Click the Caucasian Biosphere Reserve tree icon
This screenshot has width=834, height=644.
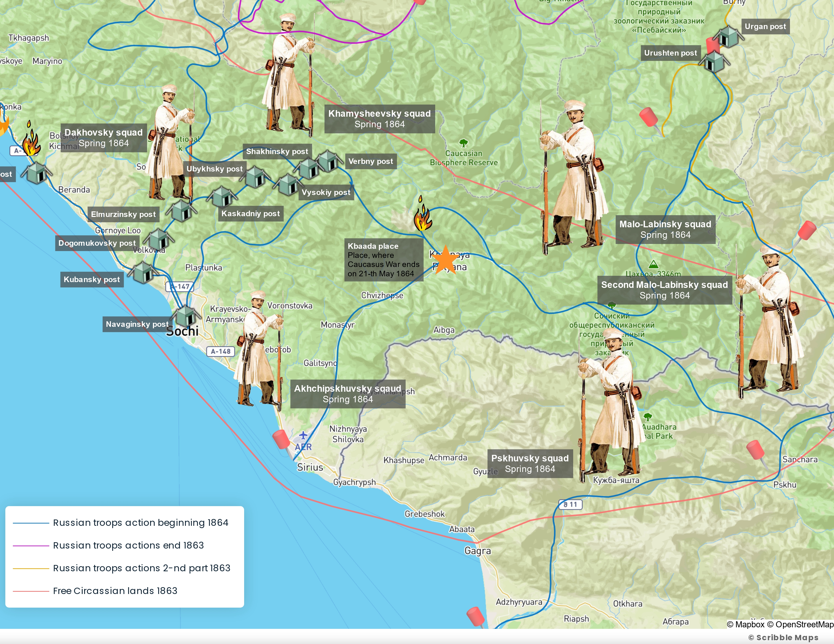[464, 143]
